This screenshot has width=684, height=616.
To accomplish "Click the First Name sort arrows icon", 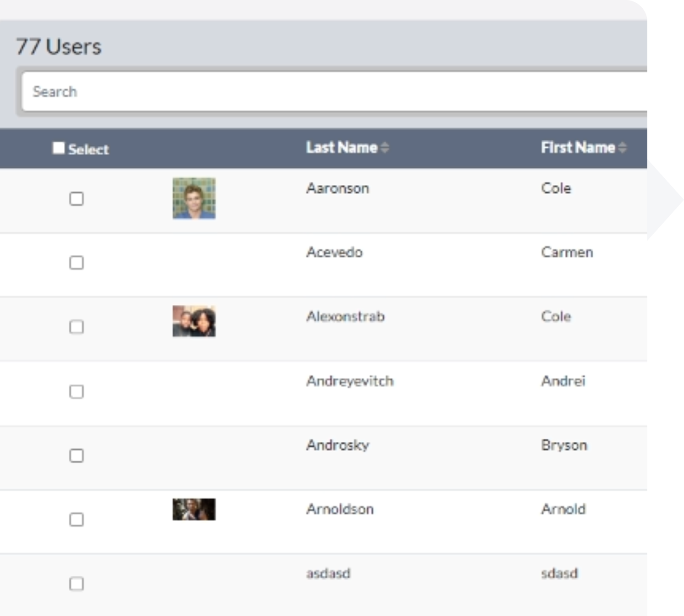I will click(623, 148).
